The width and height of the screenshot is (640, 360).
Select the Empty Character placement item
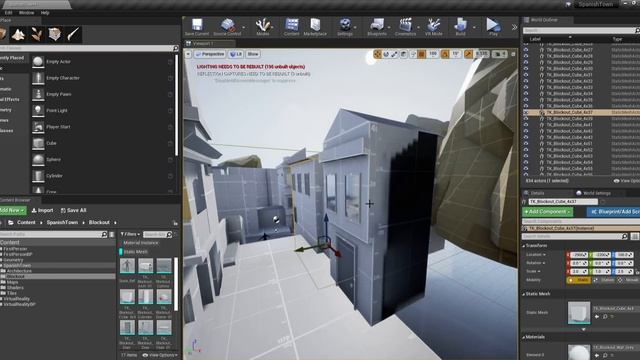tap(103, 78)
